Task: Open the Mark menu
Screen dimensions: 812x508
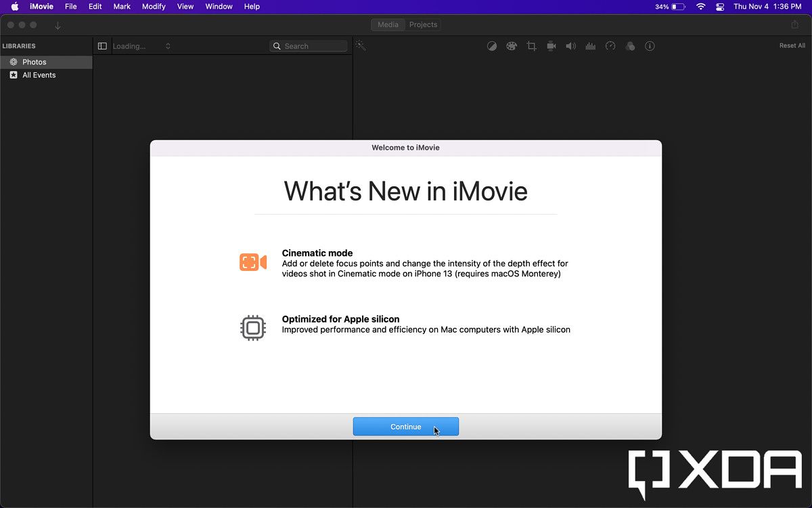Action: coord(122,7)
